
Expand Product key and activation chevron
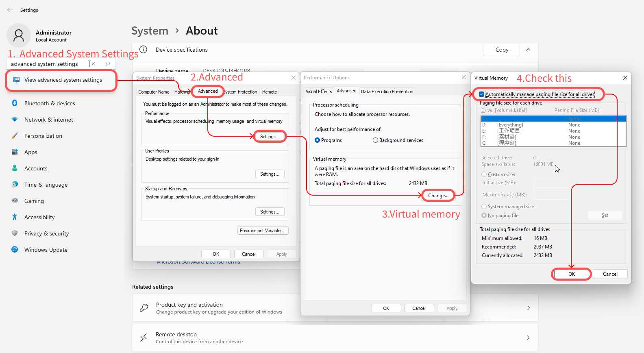tap(529, 308)
